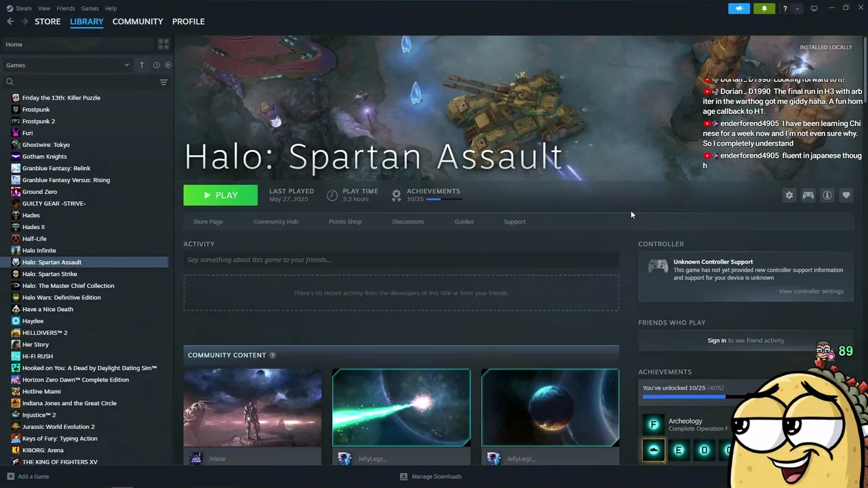Click the header achievements progress bar
868x488 pixels.
pyautogui.click(x=444, y=199)
